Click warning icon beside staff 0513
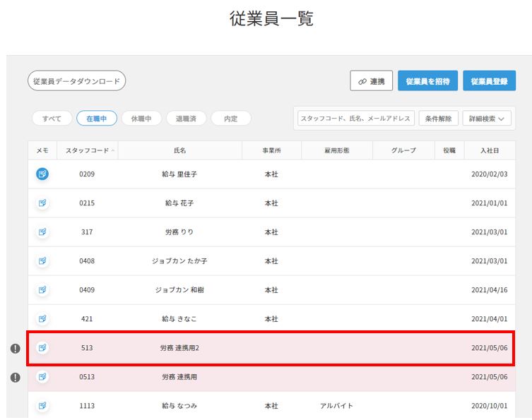This screenshot has height=420, width=532. pyautogui.click(x=15, y=377)
